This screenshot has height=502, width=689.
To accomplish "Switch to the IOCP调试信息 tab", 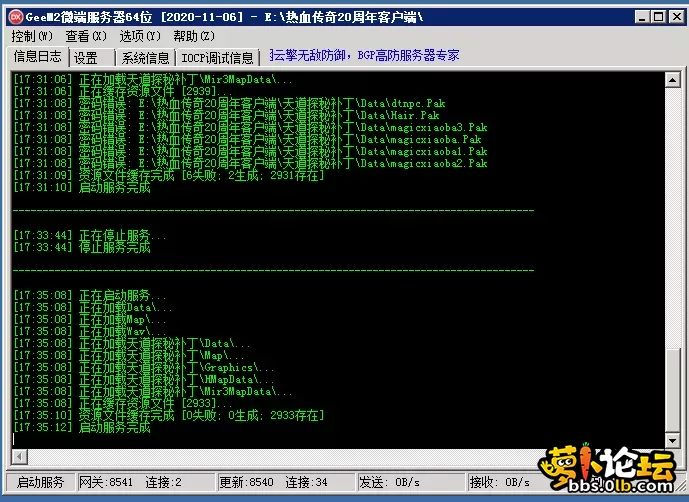I will click(x=218, y=58).
